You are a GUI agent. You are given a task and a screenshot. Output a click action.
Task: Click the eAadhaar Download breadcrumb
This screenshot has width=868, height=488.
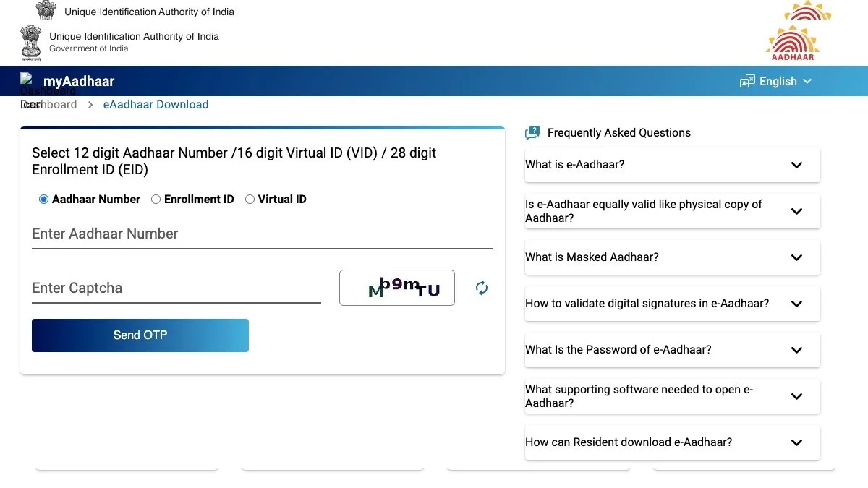[x=156, y=105]
